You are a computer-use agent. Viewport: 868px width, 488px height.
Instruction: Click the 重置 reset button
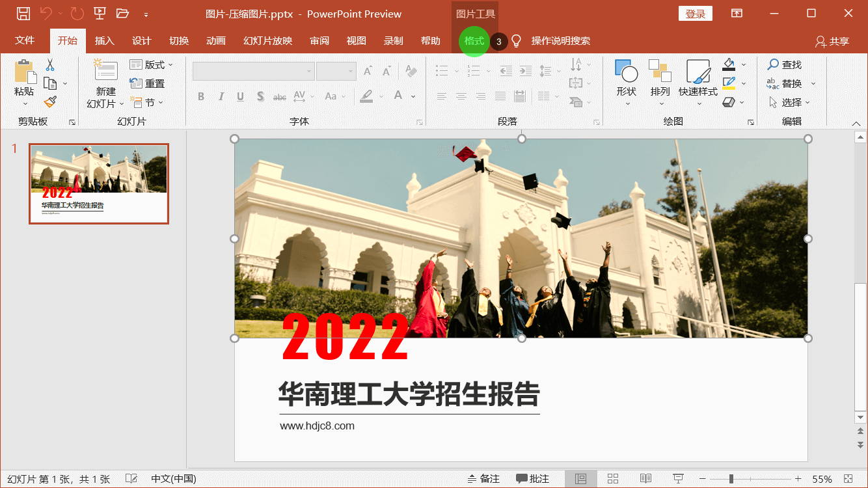click(x=147, y=83)
